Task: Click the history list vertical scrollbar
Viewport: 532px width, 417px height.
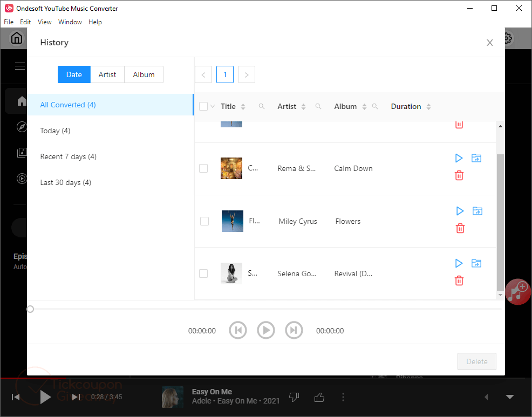Action: [x=500, y=222]
